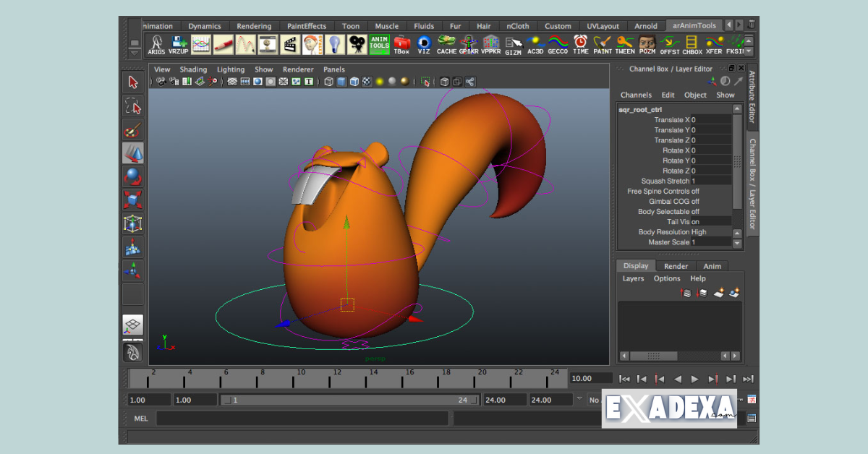Turn on Free Spine Controls
Viewport: 868px width, 454px height.
[x=694, y=191]
